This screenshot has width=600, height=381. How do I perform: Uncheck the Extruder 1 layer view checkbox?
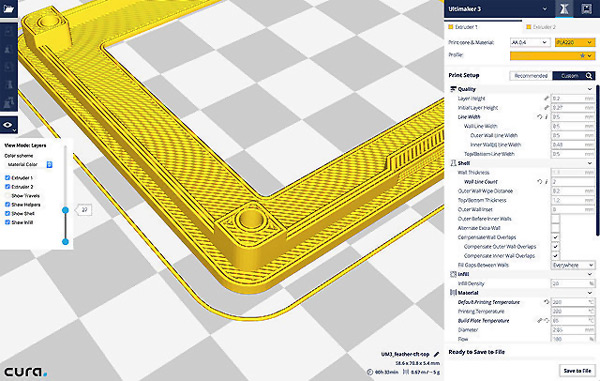coord(7,178)
